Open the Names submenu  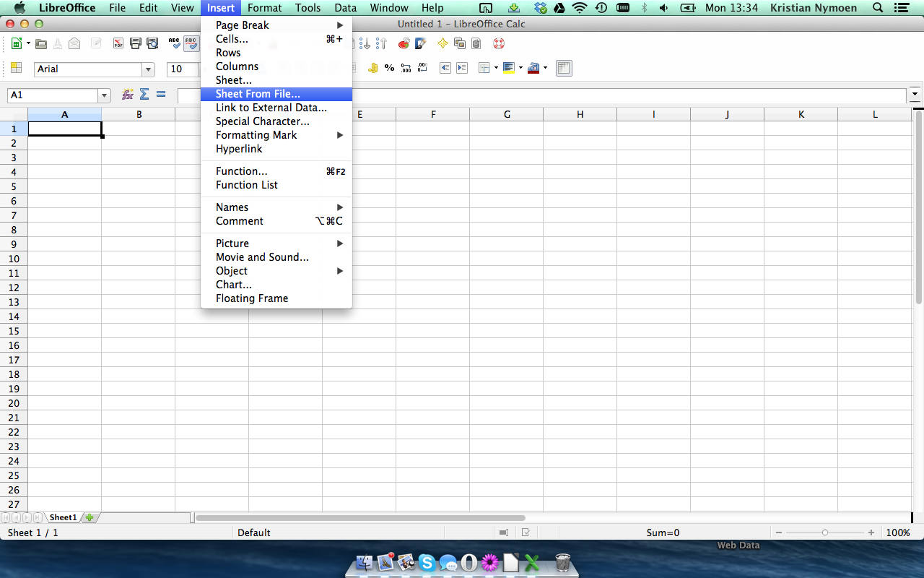276,207
